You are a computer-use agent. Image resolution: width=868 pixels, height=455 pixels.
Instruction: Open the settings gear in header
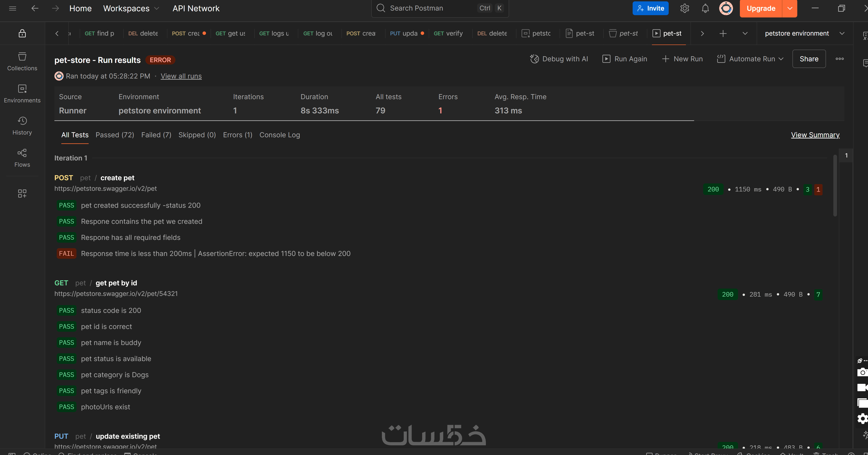(684, 8)
